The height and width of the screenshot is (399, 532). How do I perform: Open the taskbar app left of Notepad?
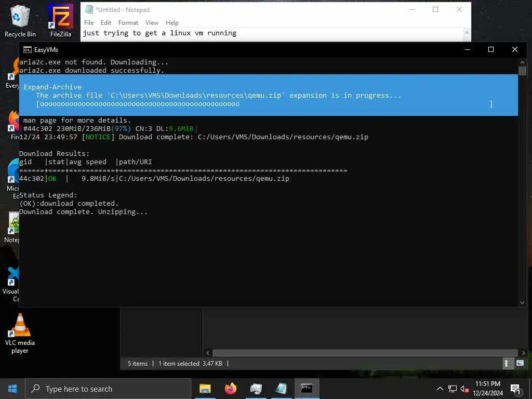click(x=256, y=389)
